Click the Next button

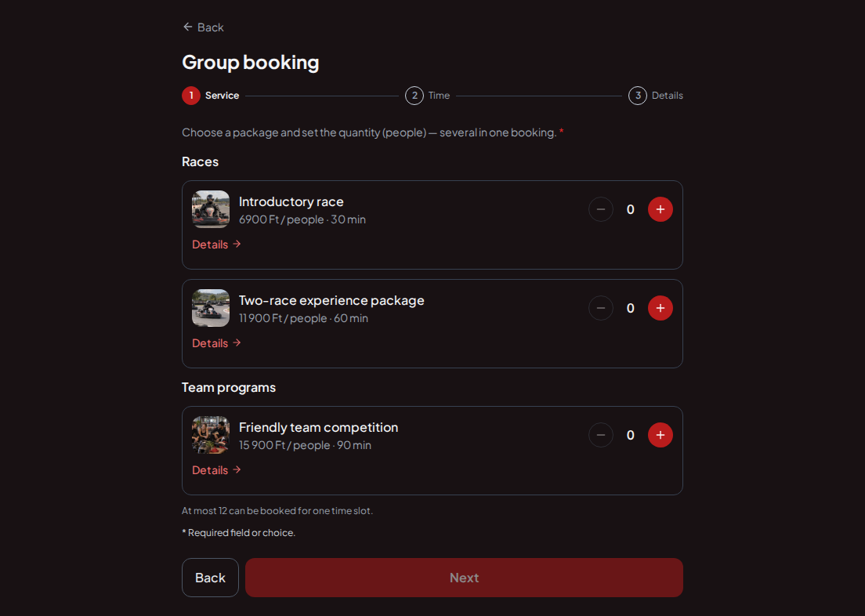point(464,578)
